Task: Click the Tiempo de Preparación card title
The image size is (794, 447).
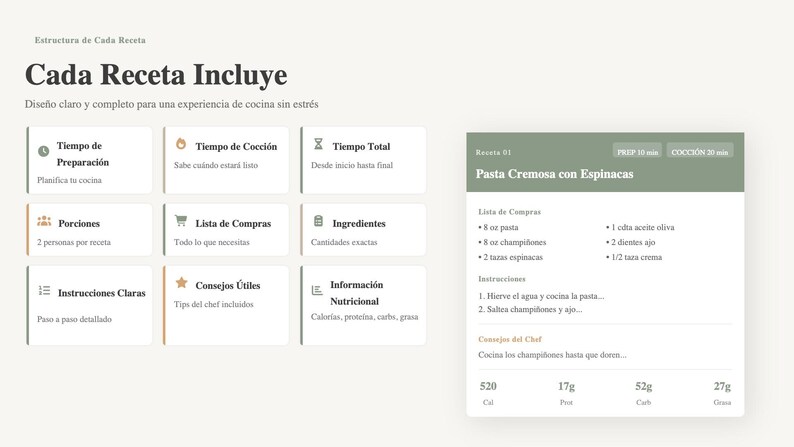Action: [83, 154]
